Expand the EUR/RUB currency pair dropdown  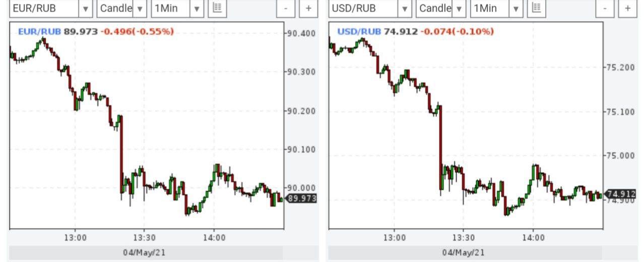pyautogui.click(x=85, y=9)
